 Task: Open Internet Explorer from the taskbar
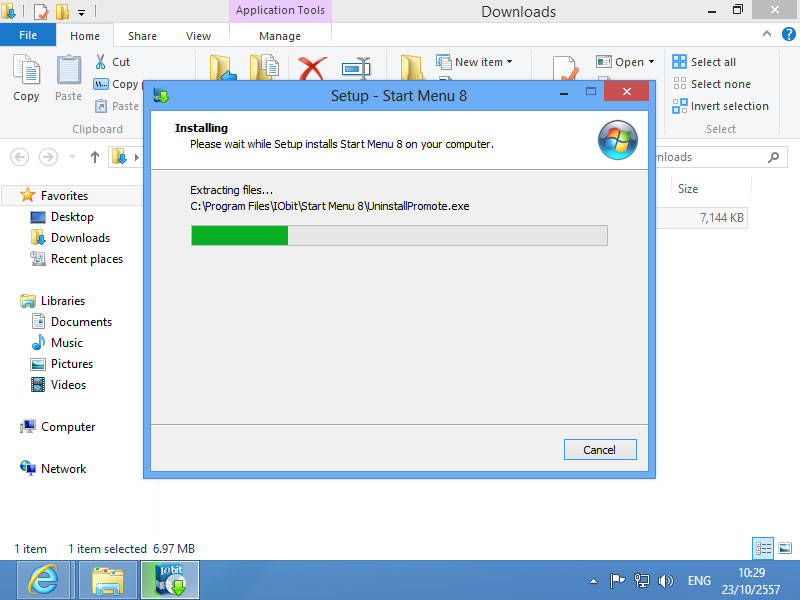click(x=43, y=580)
